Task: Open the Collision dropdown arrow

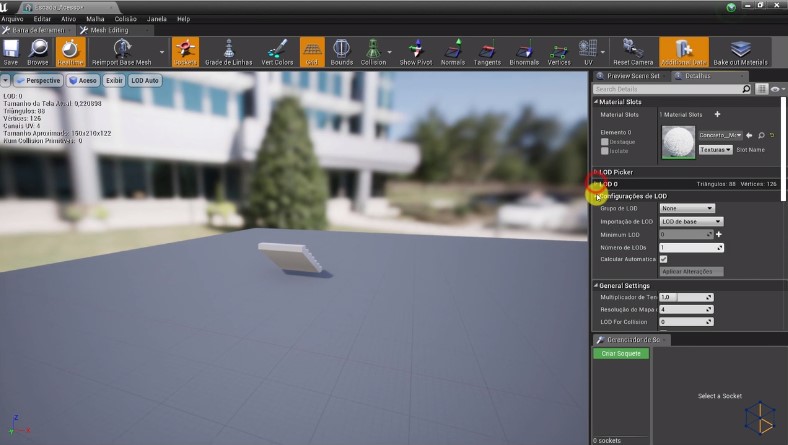Action: tap(390, 52)
